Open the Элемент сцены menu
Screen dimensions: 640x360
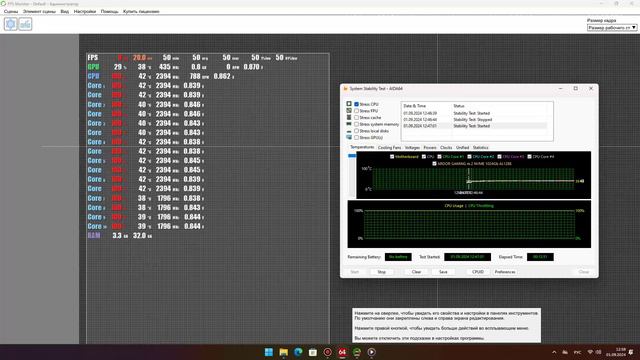tap(39, 11)
